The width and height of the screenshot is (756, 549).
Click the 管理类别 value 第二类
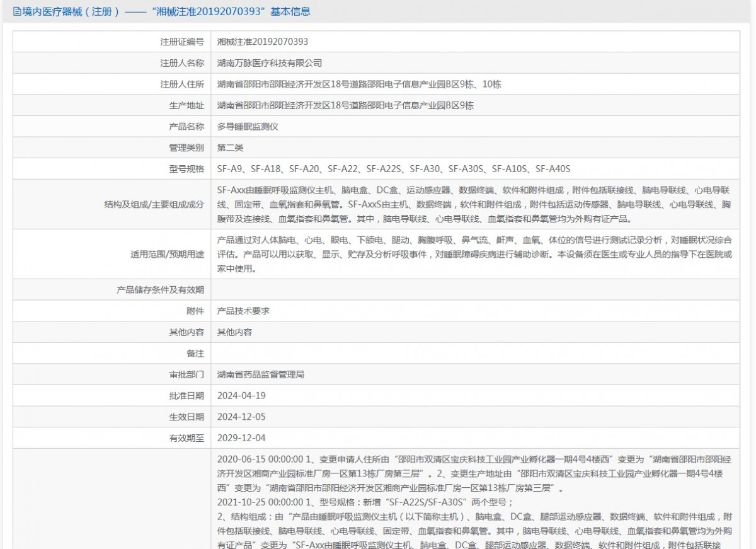(230, 147)
